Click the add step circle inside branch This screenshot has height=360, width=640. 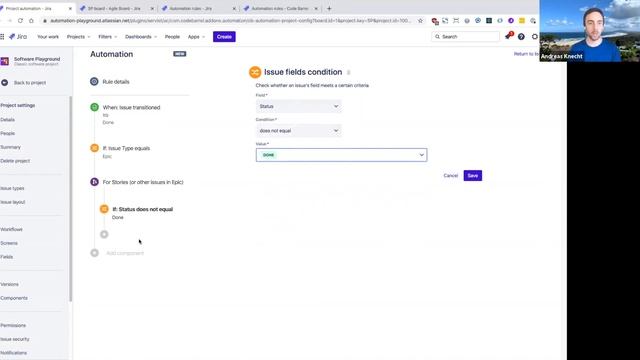tap(104, 234)
